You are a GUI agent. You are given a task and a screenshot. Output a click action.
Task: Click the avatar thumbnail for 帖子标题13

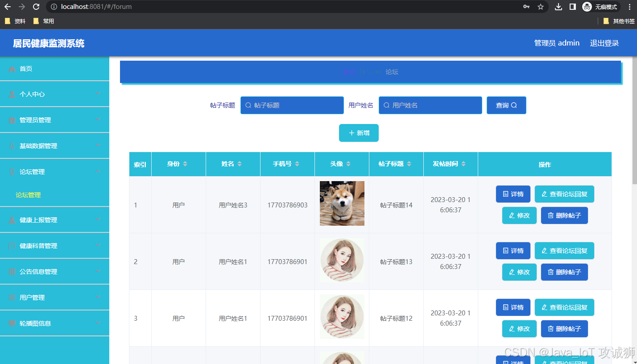tap(342, 260)
